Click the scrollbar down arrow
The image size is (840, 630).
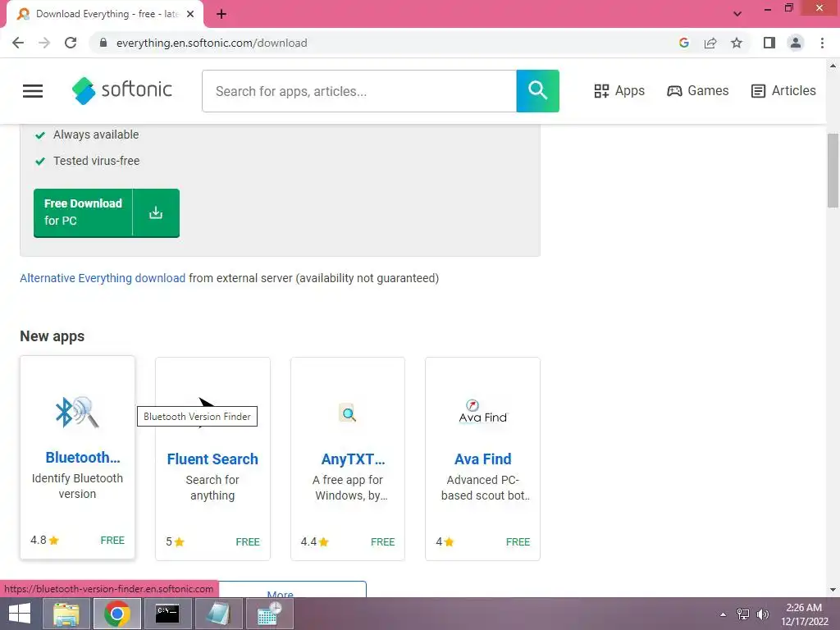[x=833, y=590]
